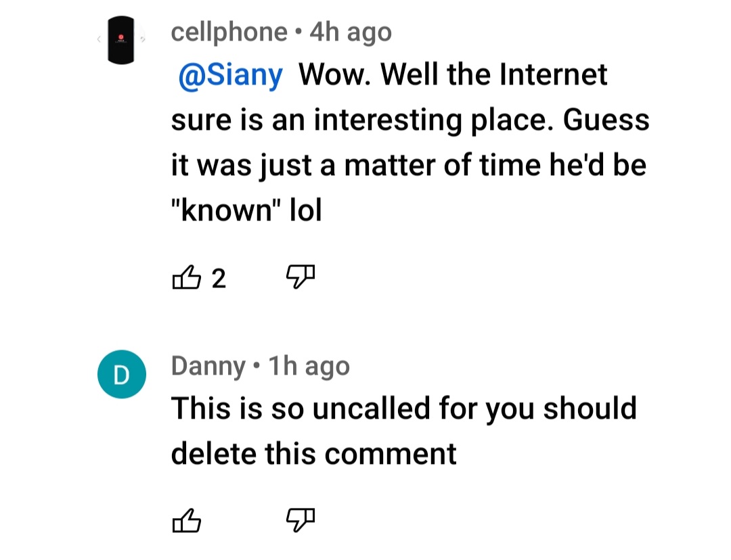Click the word "Internet" in cellphone's reply
This screenshot has width=731, height=560.
554,74
